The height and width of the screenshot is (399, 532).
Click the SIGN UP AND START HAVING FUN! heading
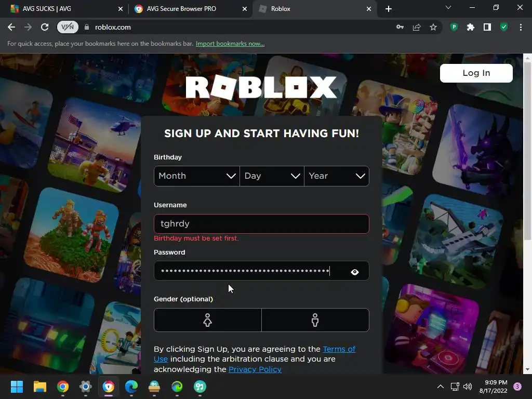pyautogui.click(x=261, y=134)
